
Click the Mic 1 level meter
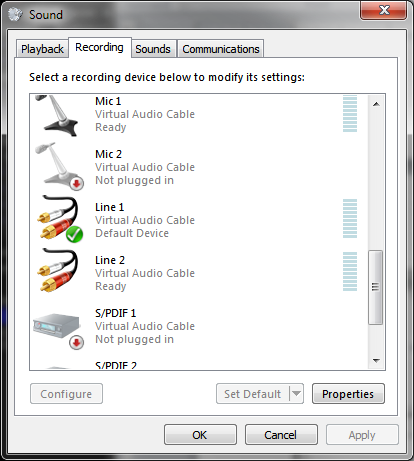350,114
